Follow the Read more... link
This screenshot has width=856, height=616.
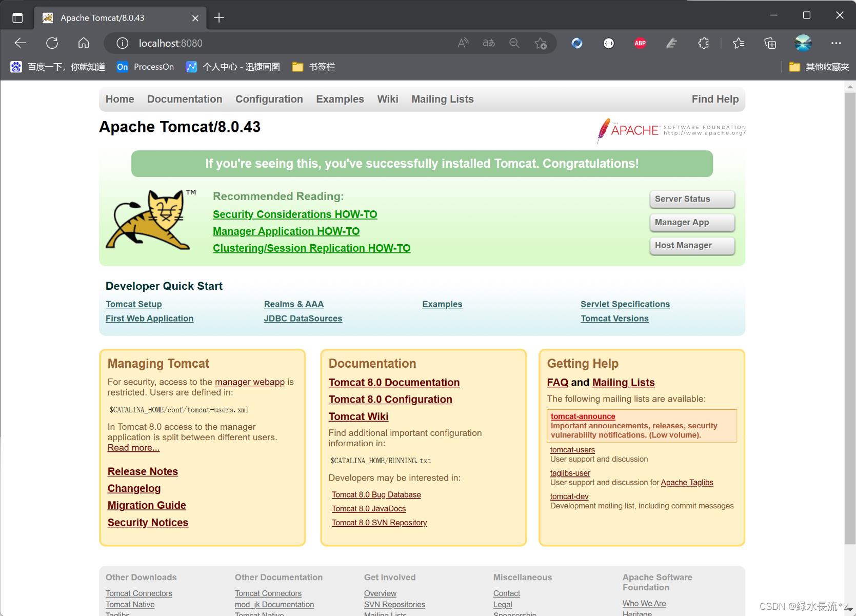tap(133, 448)
